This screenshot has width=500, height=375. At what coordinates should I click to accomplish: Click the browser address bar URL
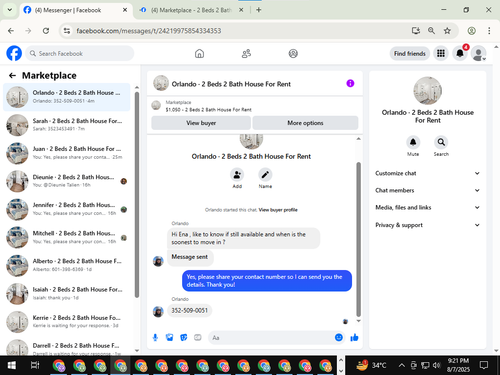(x=149, y=31)
